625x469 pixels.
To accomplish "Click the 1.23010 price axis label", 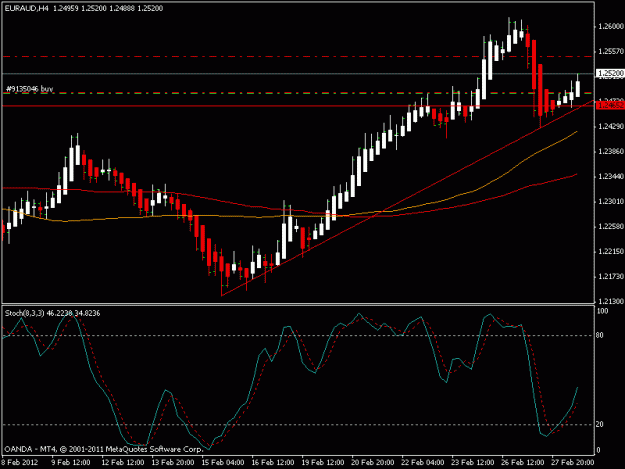I will click(610, 202).
